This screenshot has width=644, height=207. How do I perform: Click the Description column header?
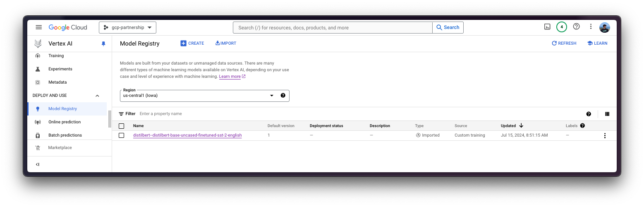click(x=380, y=126)
